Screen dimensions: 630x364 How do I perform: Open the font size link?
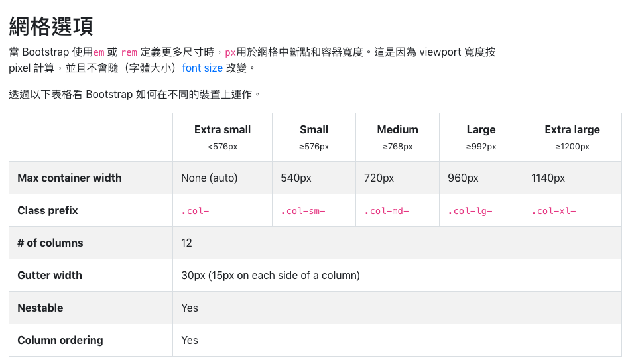click(x=202, y=68)
